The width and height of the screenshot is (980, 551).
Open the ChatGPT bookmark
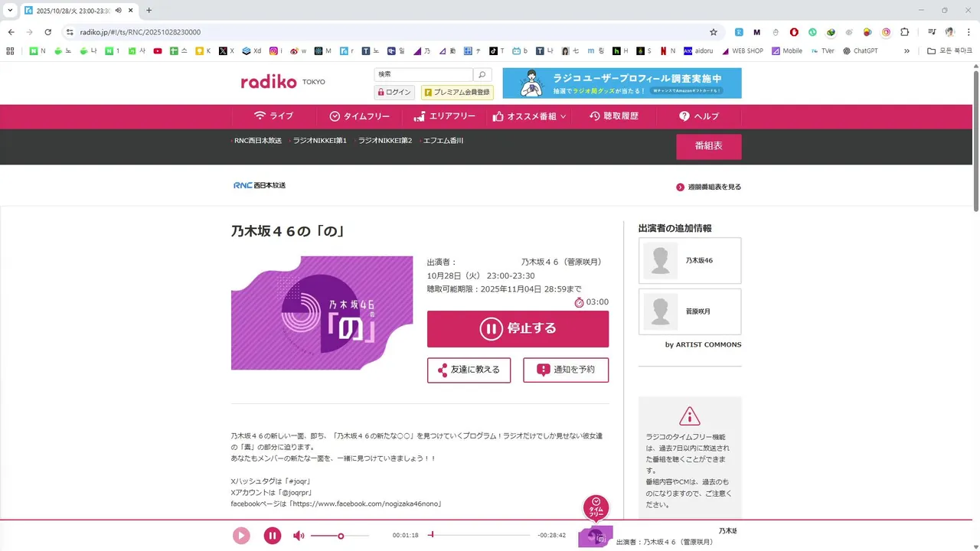(861, 51)
